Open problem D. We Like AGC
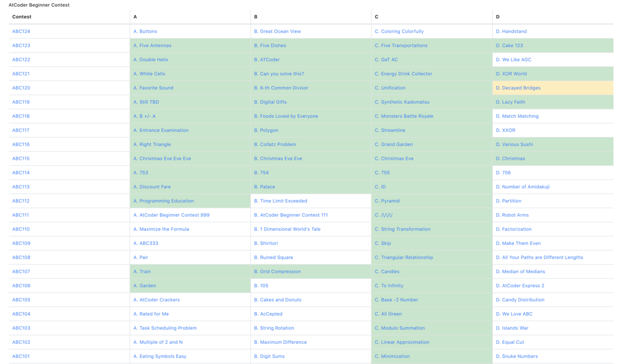 coord(513,60)
